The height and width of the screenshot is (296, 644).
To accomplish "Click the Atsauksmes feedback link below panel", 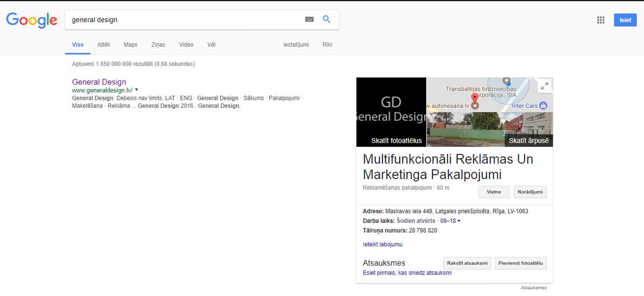I will tap(533, 288).
